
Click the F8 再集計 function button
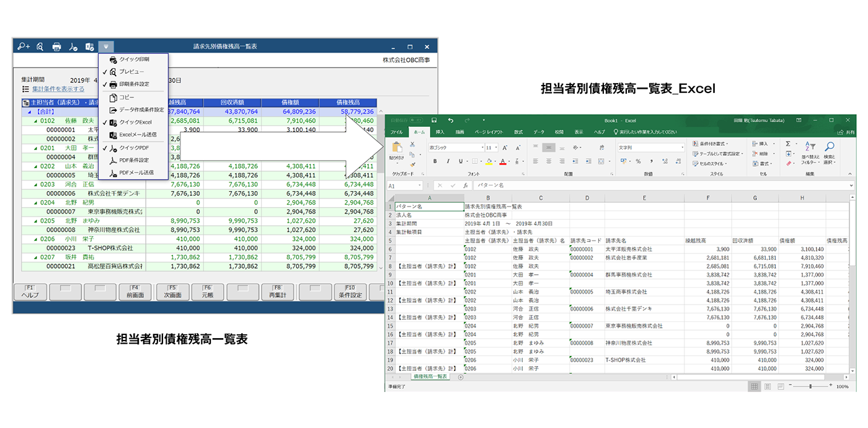pos(278,292)
